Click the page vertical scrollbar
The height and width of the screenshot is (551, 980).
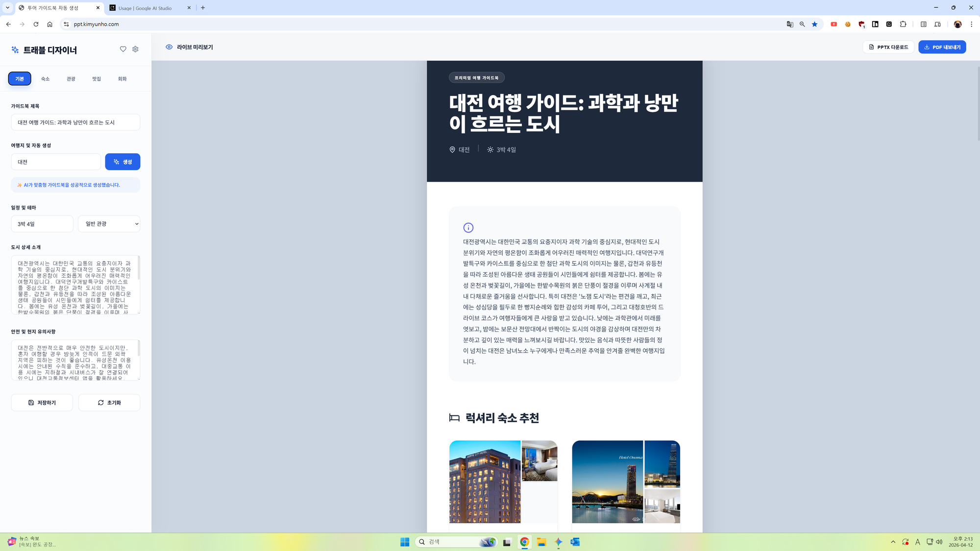(978, 103)
